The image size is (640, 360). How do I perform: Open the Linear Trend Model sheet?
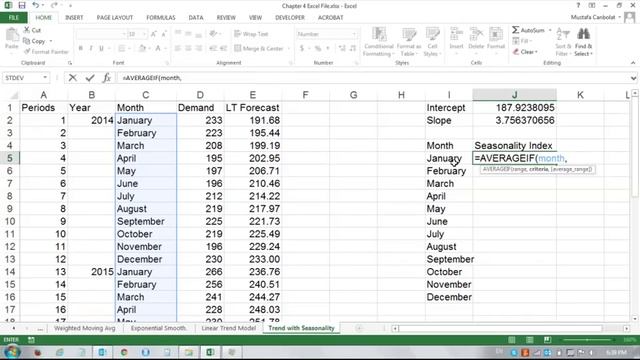(229, 328)
